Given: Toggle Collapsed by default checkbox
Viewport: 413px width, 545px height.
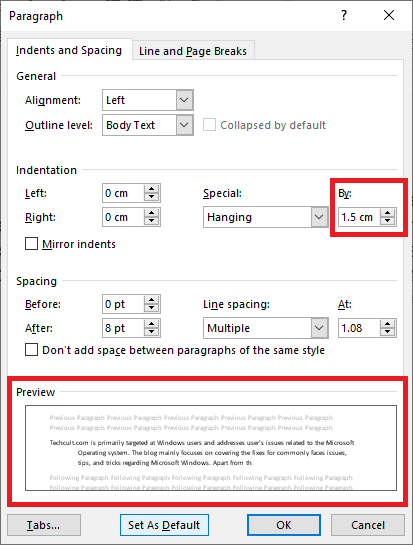Looking at the screenshot, I should click(209, 125).
